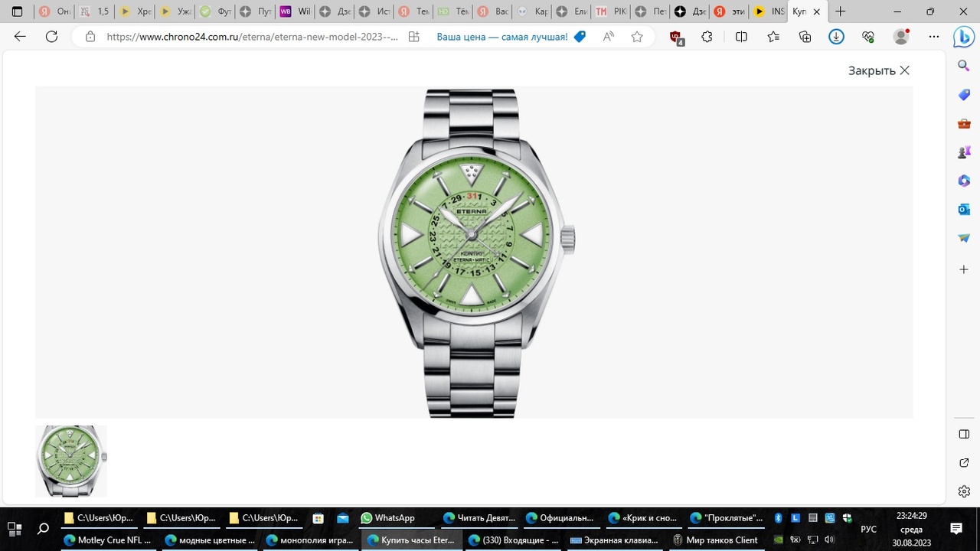
Task: Switch to the INS browser tab
Action: pos(768,12)
